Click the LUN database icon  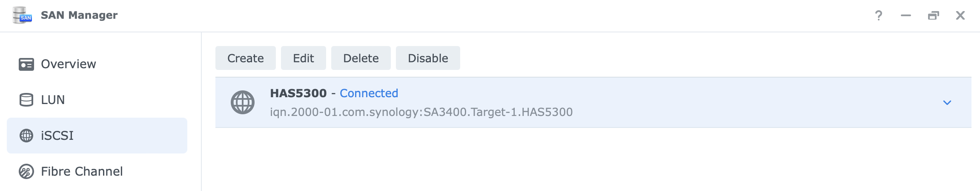26,100
